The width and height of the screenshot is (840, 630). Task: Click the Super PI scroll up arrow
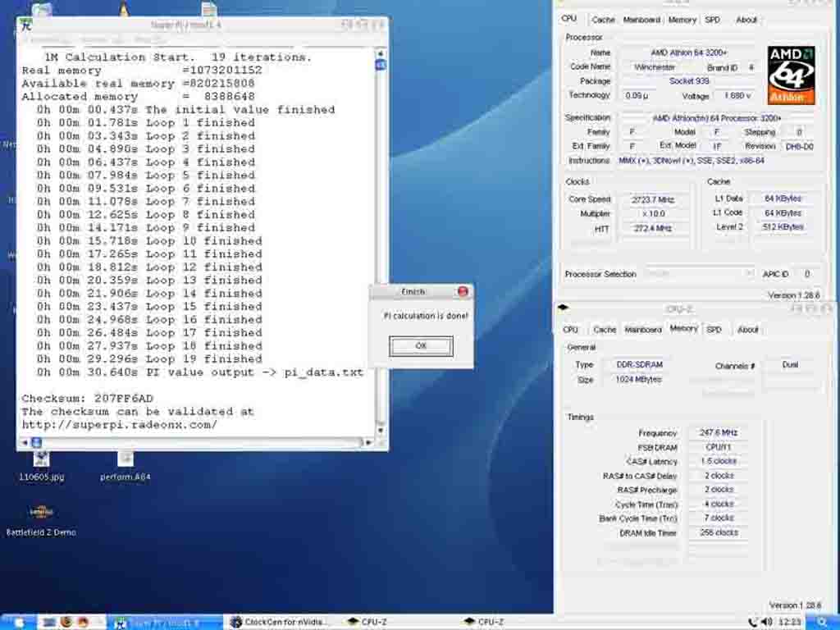point(381,53)
